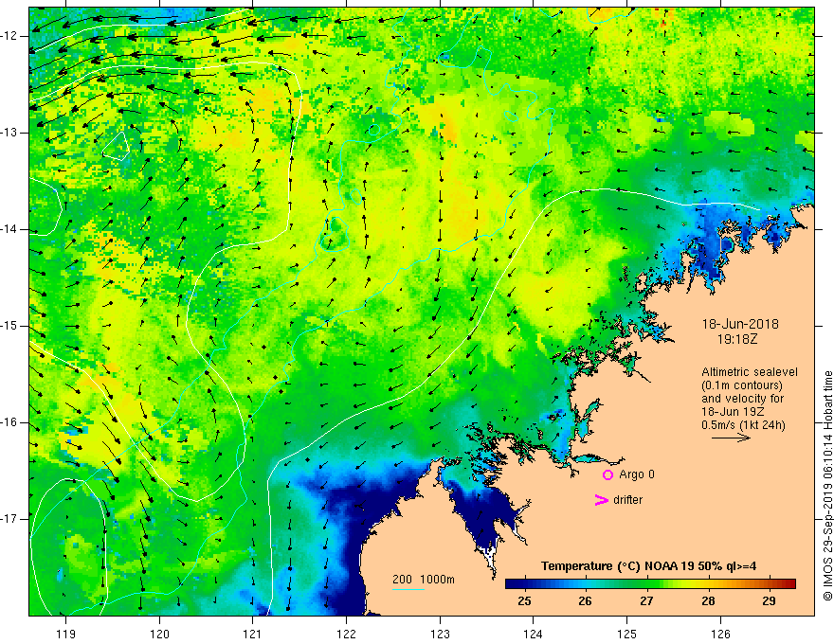This screenshot has height=644, width=834.
Task: Click the 0.5m/s velocity reference arrow
Action: (x=732, y=438)
